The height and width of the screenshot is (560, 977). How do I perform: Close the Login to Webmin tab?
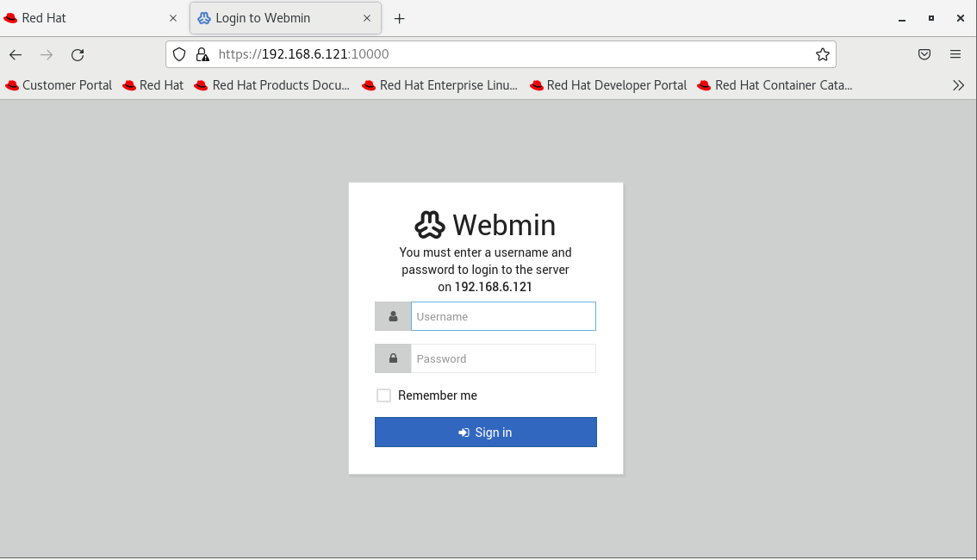coord(367,18)
